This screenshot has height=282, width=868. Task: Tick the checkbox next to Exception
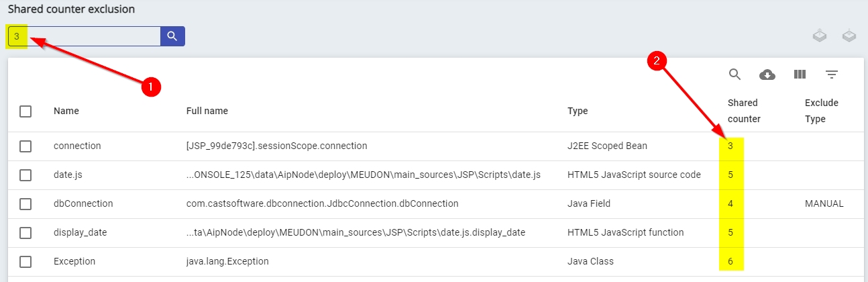25,262
